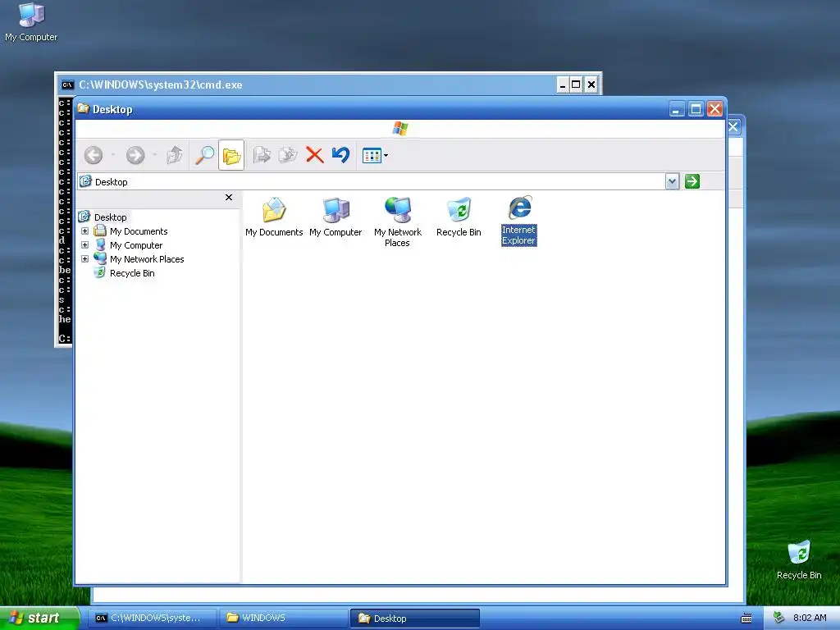Select My Documents in folder tree
This screenshot has height=630, width=840.
pyautogui.click(x=138, y=231)
